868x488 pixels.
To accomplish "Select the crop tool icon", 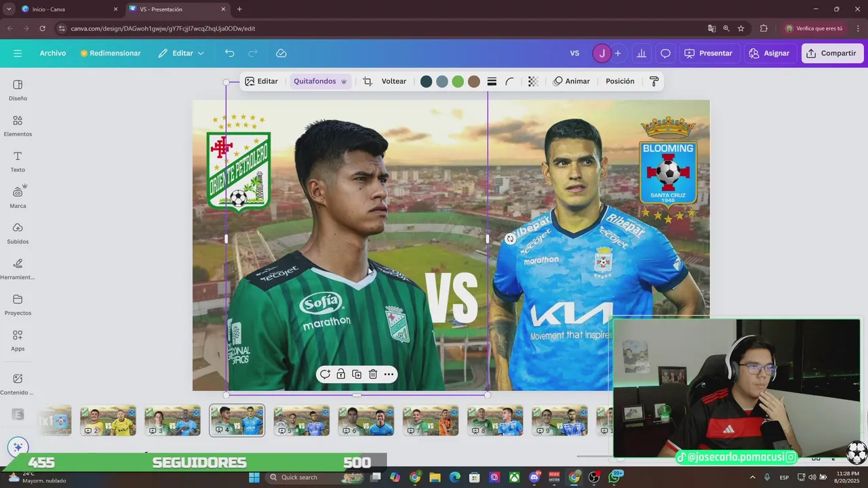I will [x=368, y=81].
